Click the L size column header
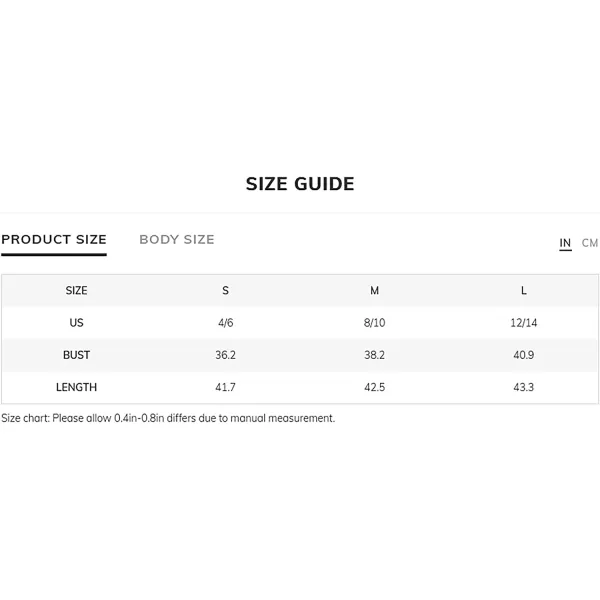 pos(523,290)
